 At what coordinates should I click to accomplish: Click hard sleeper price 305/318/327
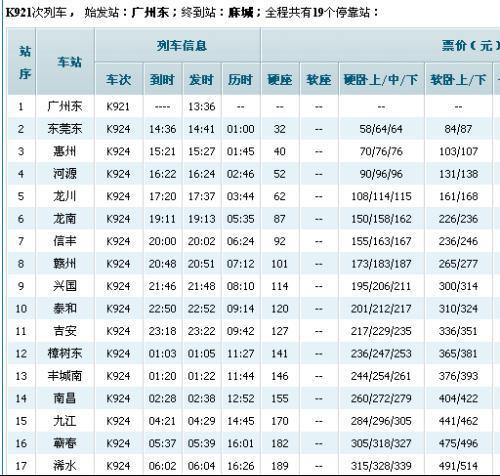[381, 444]
